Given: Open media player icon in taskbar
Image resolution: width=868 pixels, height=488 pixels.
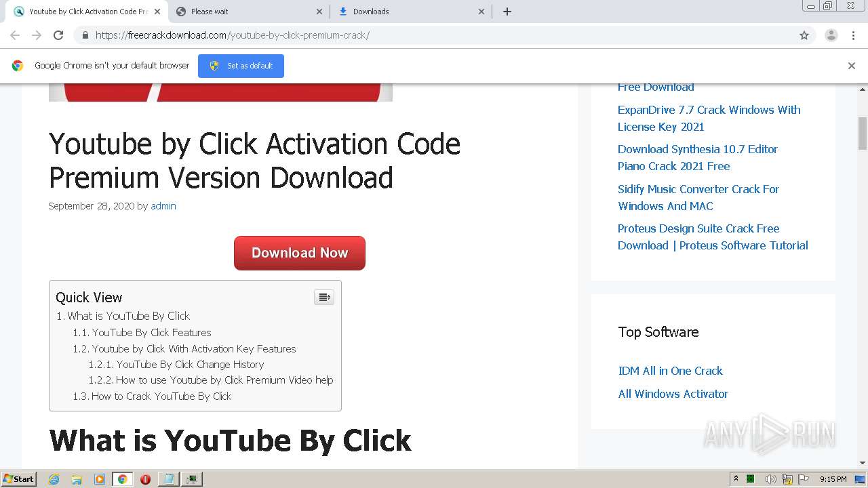Looking at the screenshot, I should pos(100,479).
